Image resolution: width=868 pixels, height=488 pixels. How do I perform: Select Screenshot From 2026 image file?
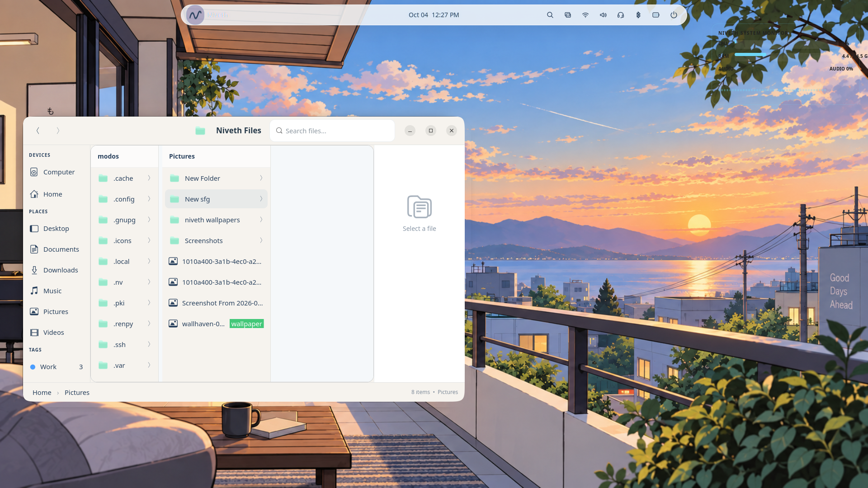216,303
